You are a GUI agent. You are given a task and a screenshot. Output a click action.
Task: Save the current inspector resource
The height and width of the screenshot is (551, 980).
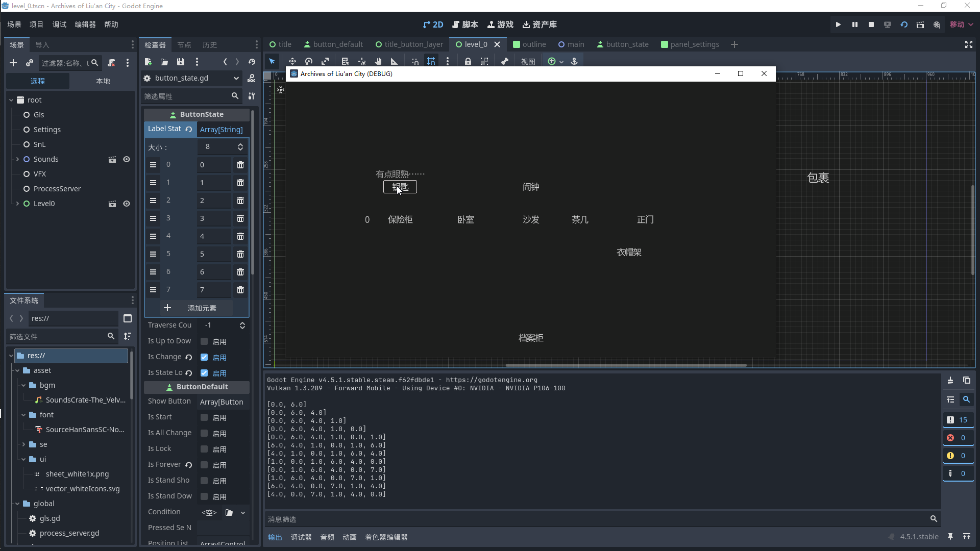(181, 62)
